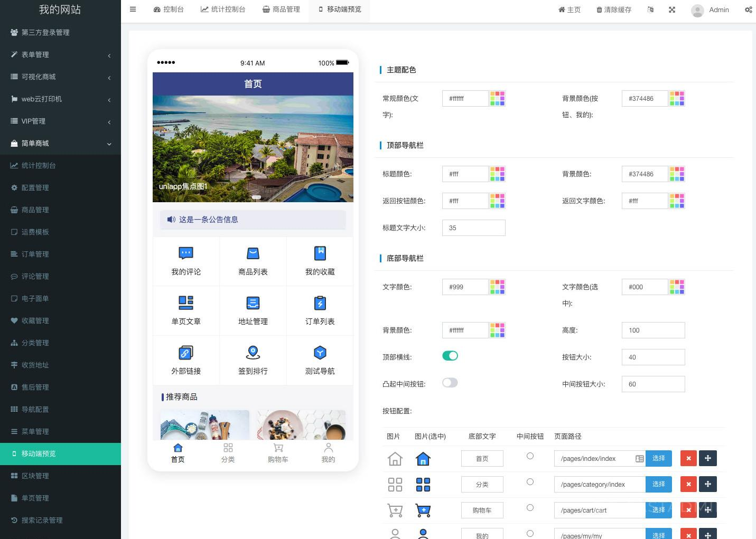
Task: Disable the 顶部横线 toggle
Action: (450, 356)
